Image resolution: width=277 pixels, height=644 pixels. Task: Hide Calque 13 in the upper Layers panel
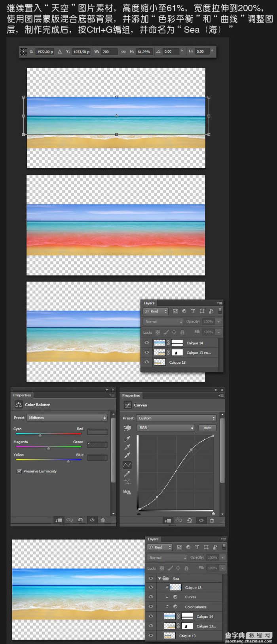click(x=147, y=362)
